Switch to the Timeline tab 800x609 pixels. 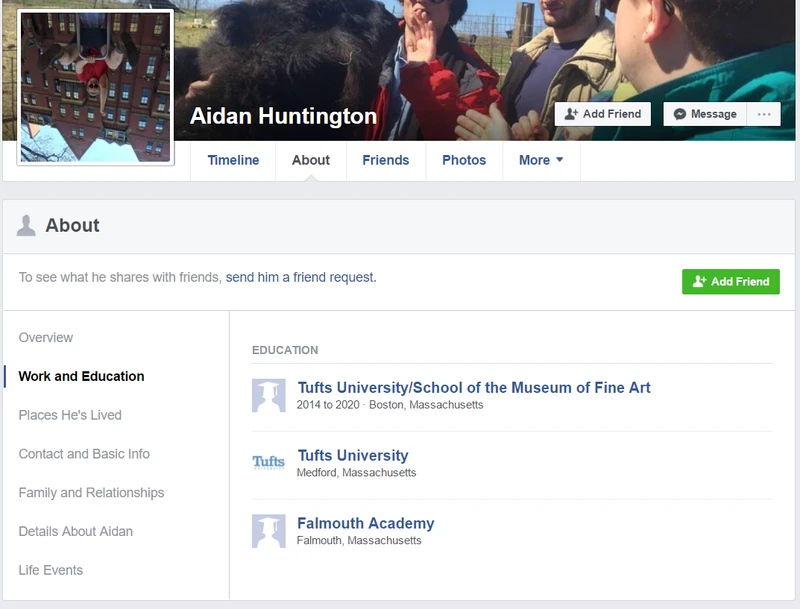coord(233,160)
